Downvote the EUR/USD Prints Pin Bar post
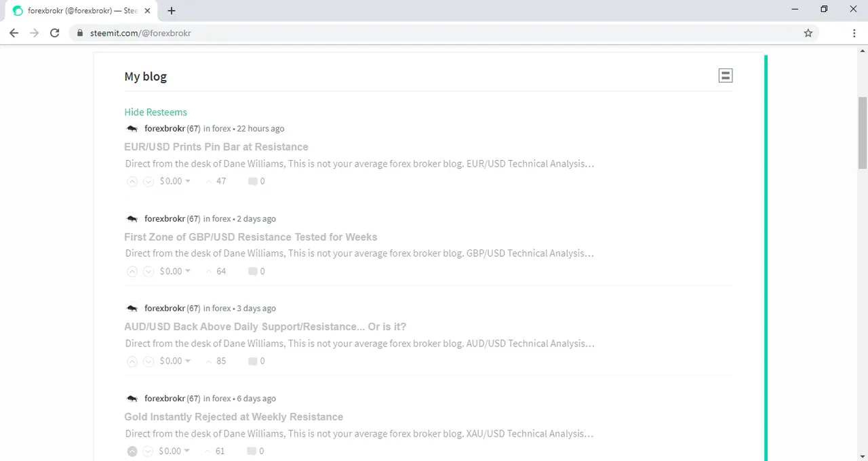 [149, 181]
